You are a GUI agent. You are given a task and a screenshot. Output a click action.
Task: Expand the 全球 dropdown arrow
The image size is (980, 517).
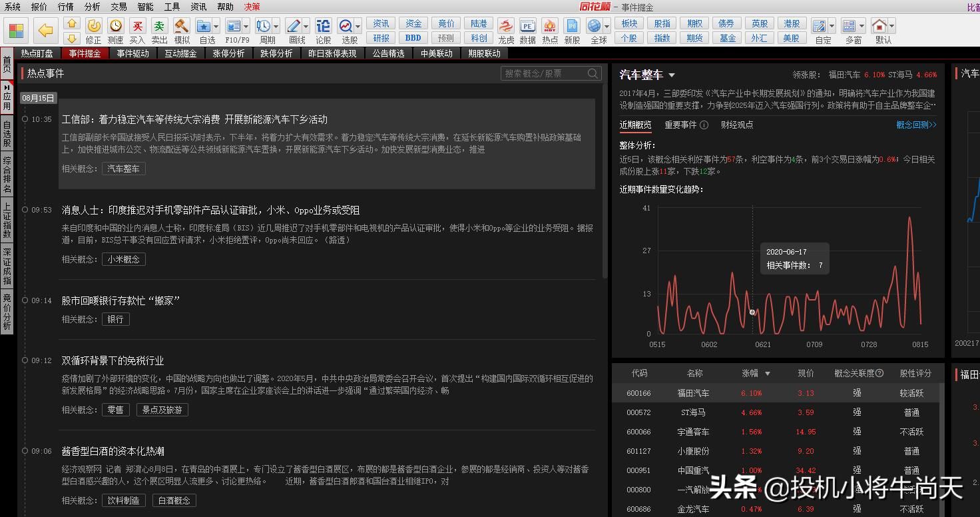[x=607, y=27]
